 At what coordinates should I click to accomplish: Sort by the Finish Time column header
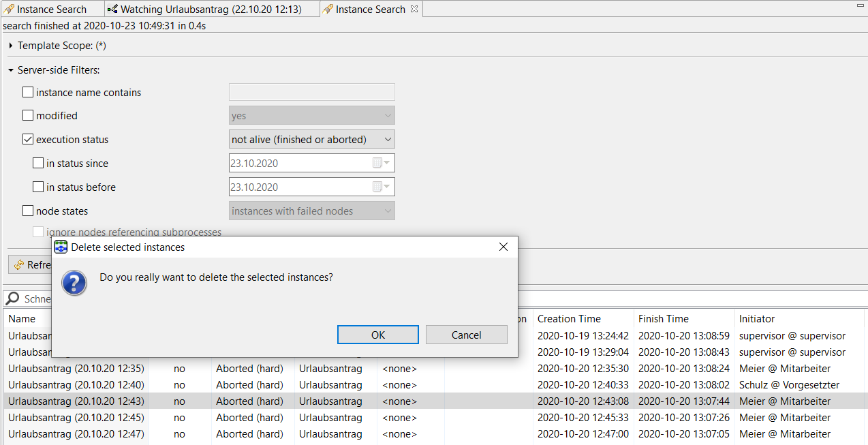pos(664,319)
